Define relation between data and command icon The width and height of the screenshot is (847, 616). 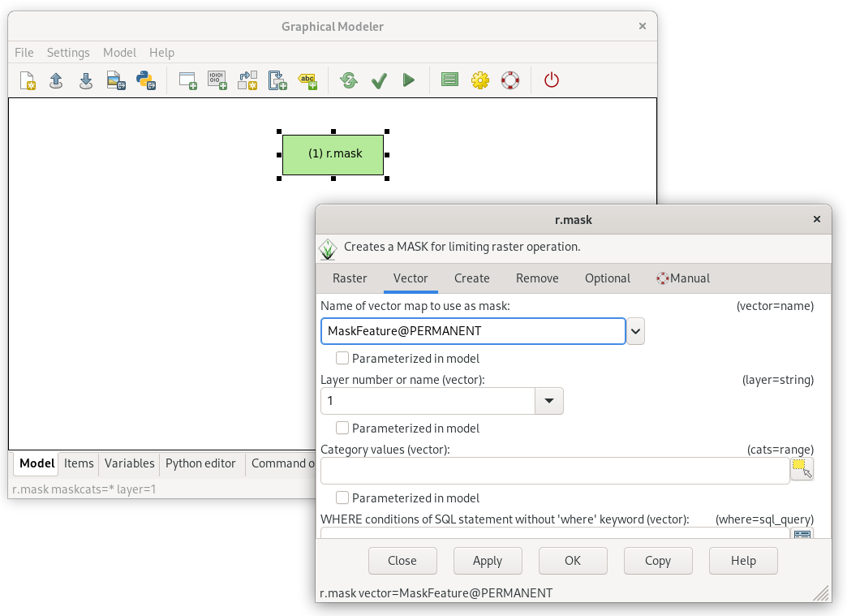click(247, 80)
